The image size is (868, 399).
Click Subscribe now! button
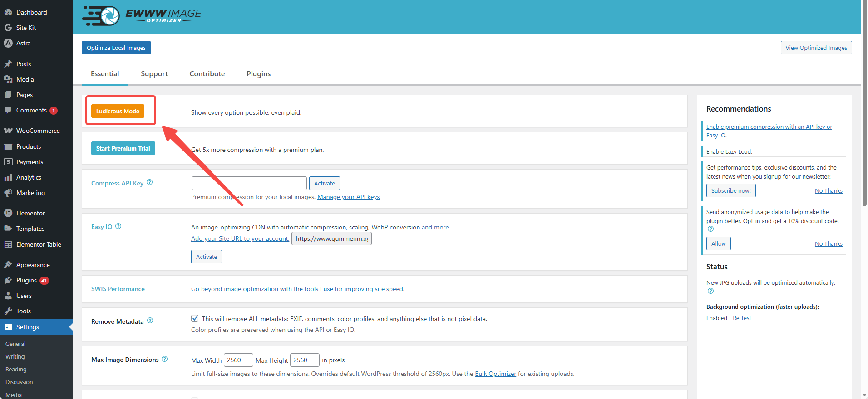click(731, 191)
